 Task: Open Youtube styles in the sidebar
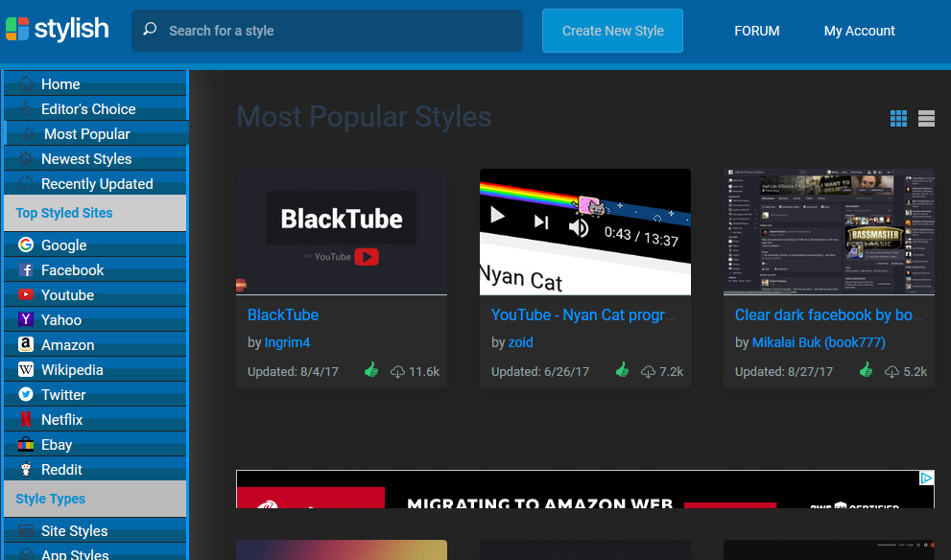[96, 294]
